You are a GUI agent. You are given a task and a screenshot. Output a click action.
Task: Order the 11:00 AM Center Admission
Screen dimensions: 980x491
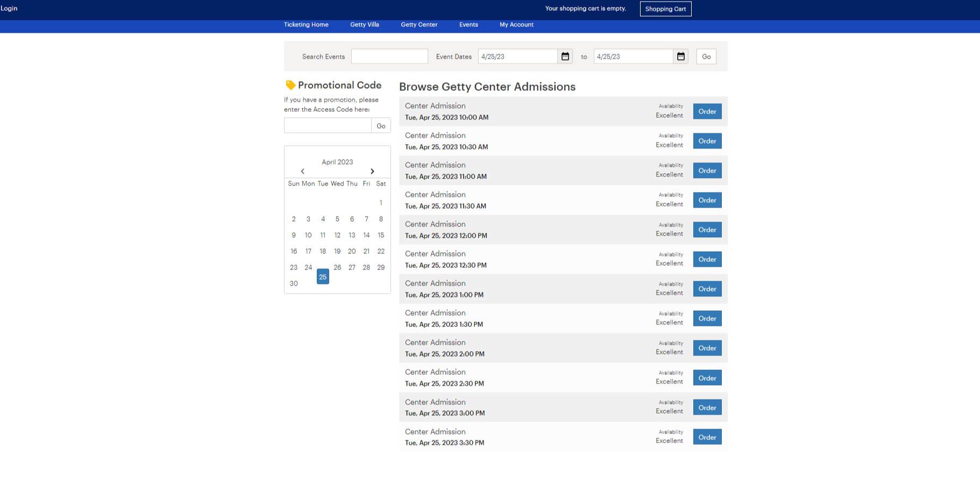click(x=707, y=170)
